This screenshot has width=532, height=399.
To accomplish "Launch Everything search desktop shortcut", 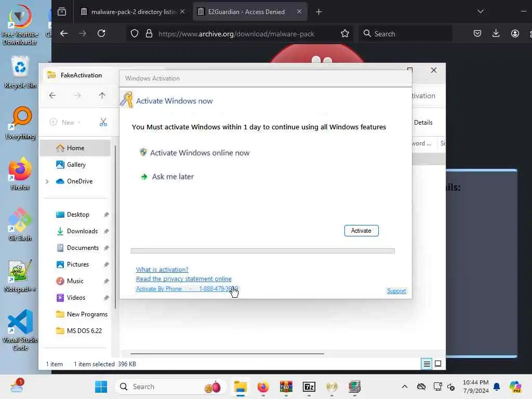I will 20,123.
